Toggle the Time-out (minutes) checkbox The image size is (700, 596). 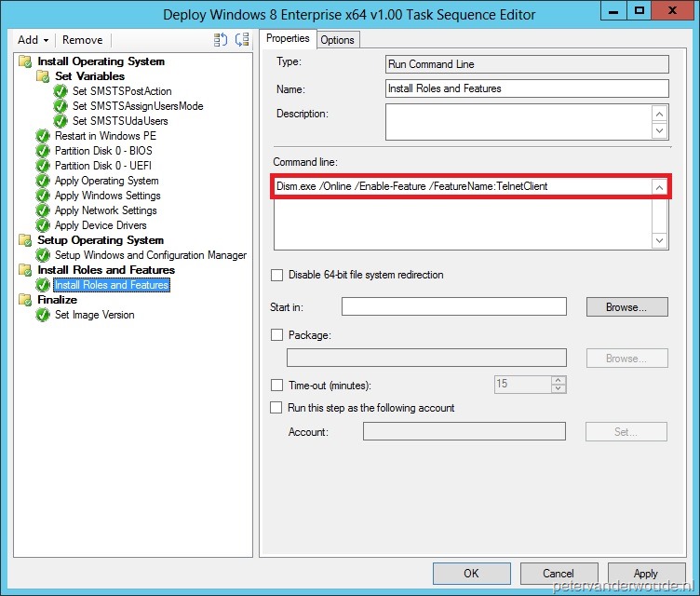tap(276, 385)
